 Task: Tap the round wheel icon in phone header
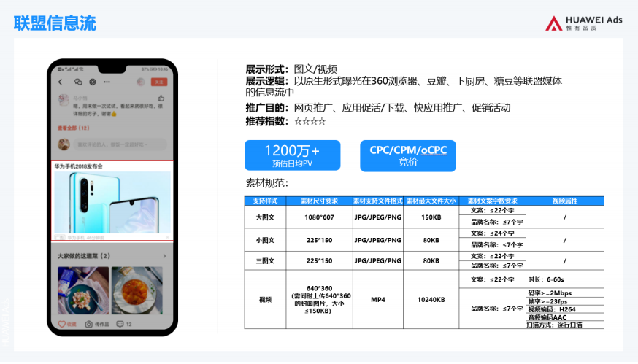pyautogui.click(x=93, y=82)
